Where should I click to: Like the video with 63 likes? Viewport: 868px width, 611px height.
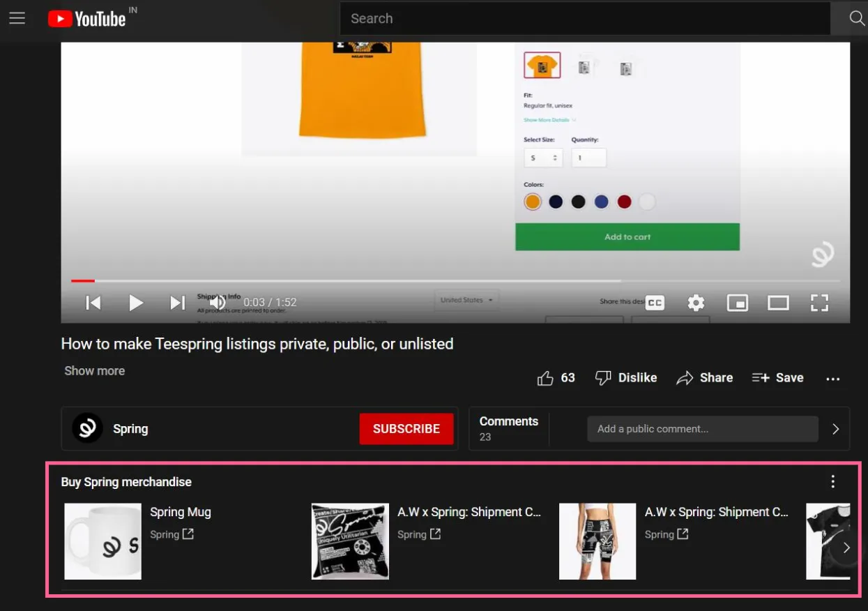point(556,378)
